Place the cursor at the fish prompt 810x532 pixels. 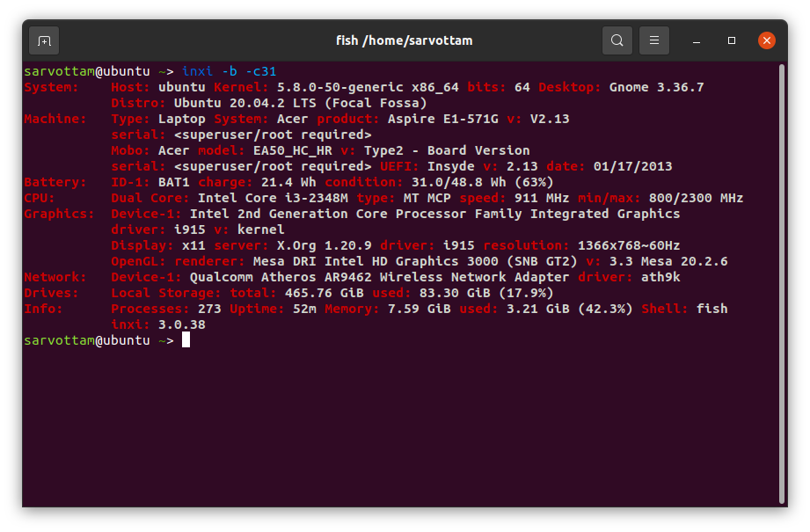[186, 339]
